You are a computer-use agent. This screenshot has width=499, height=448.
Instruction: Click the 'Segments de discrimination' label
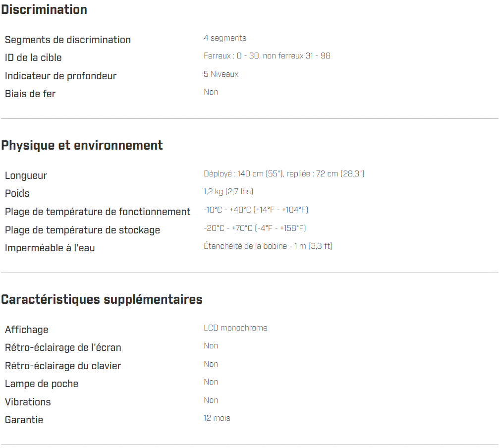tap(68, 40)
